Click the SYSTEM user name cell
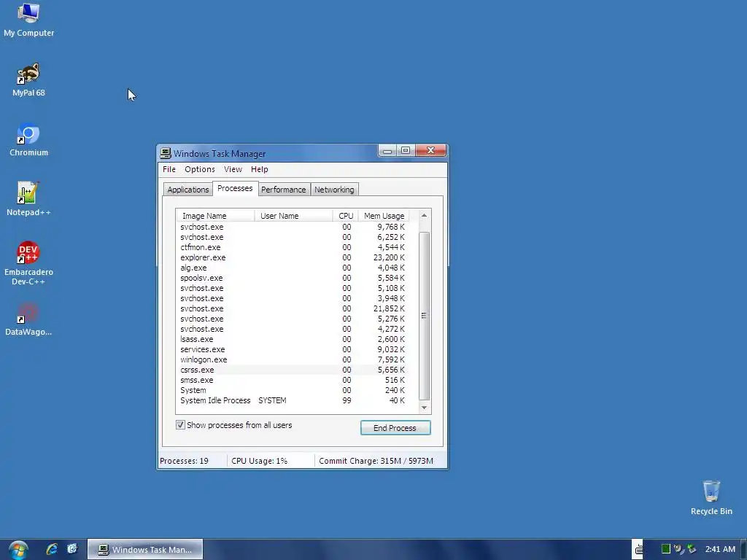Viewport: 747px width, 560px height. (x=273, y=400)
